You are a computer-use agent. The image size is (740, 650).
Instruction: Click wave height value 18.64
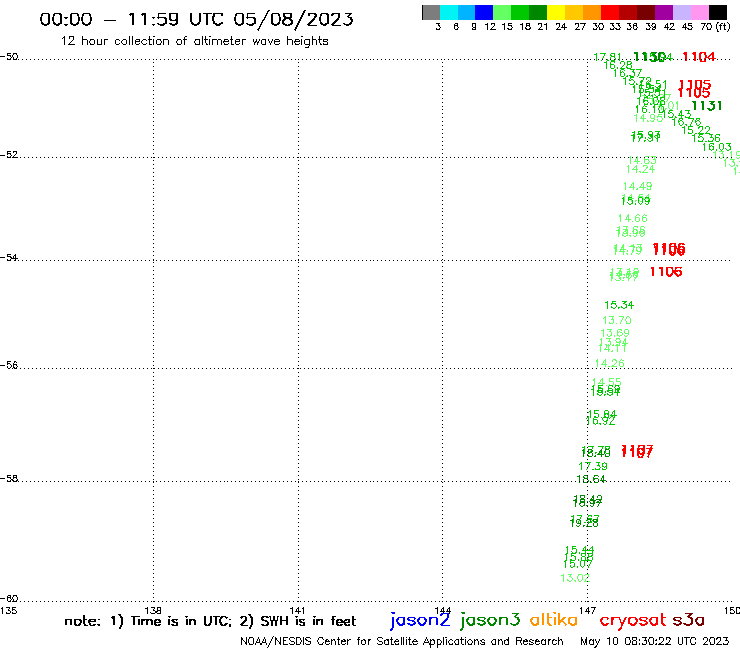click(591, 479)
